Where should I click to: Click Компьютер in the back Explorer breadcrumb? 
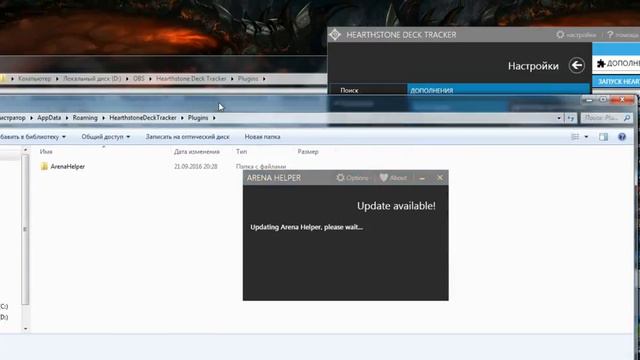tap(35, 78)
